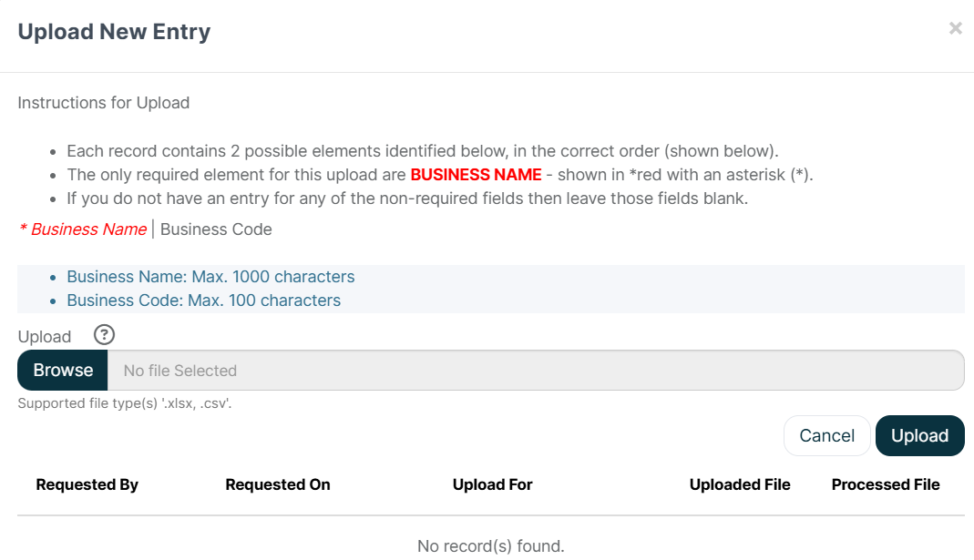Click the Requested By column header
974x560 pixels.
coord(87,484)
